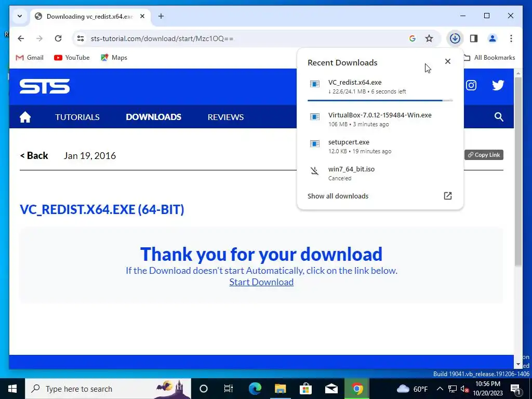Open the Windows Start menu
The width and height of the screenshot is (532, 399).
(x=12, y=389)
